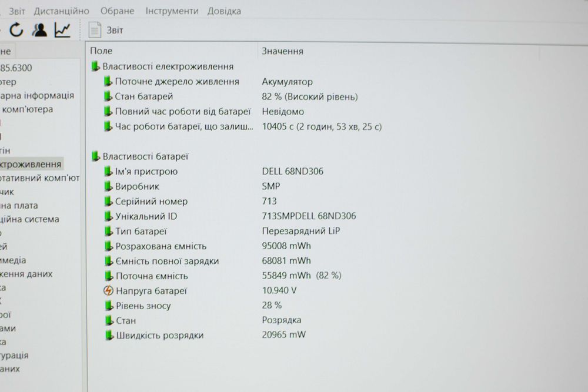The height and width of the screenshot is (392, 588).
Task: Select sidebar item showing 85.6300
Action: 16,68
